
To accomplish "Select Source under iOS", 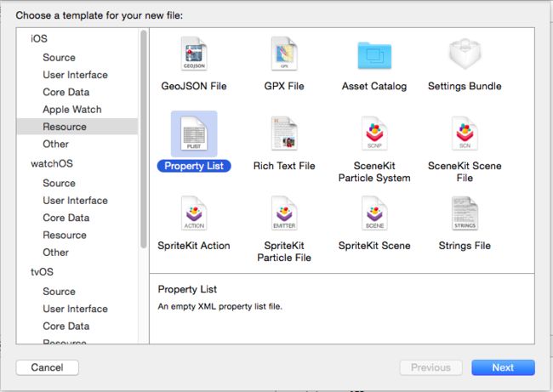I will coord(59,58).
